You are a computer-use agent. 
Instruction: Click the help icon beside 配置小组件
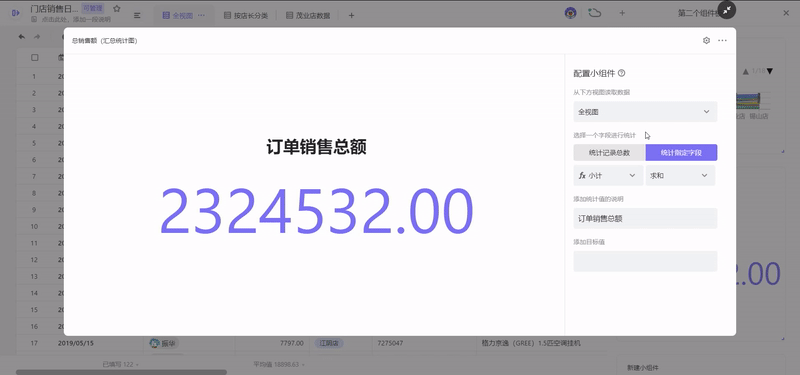[621, 73]
